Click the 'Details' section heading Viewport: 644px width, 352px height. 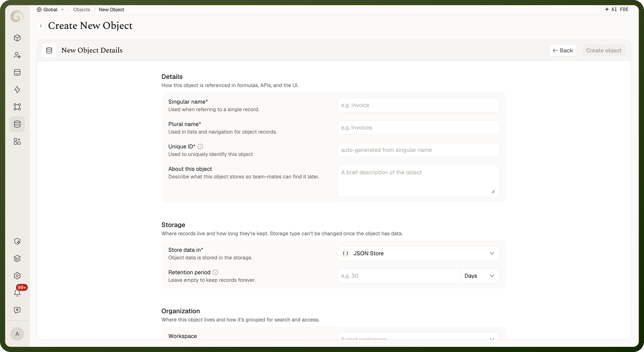(x=172, y=77)
